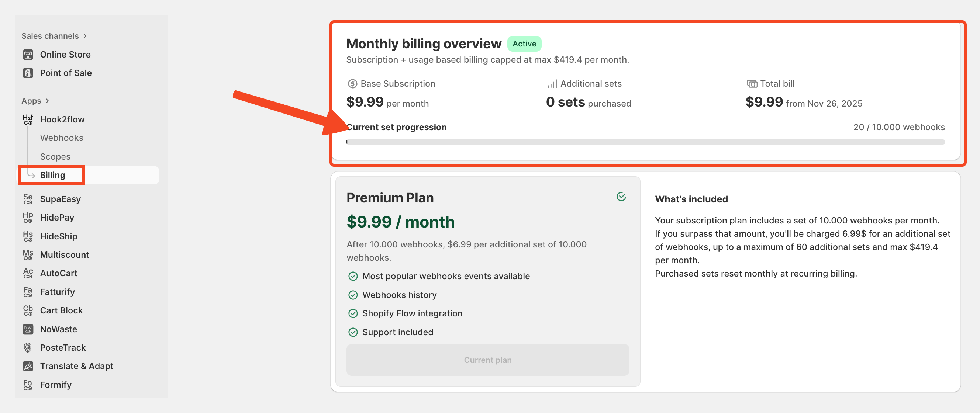980x413 pixels.
Task: Click the NoWaste app icon
Action: click(28, 329)
